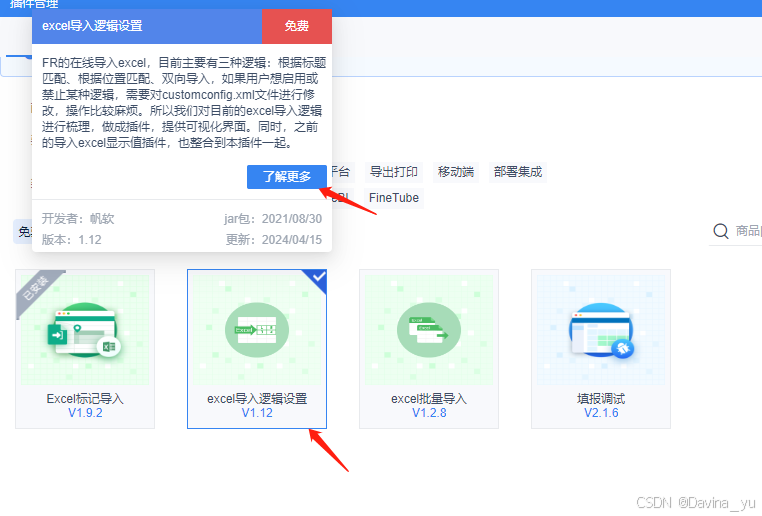Click the excel导入逻辑设置 card title
The height and width of the screenshot is (516, 762).
257,399
